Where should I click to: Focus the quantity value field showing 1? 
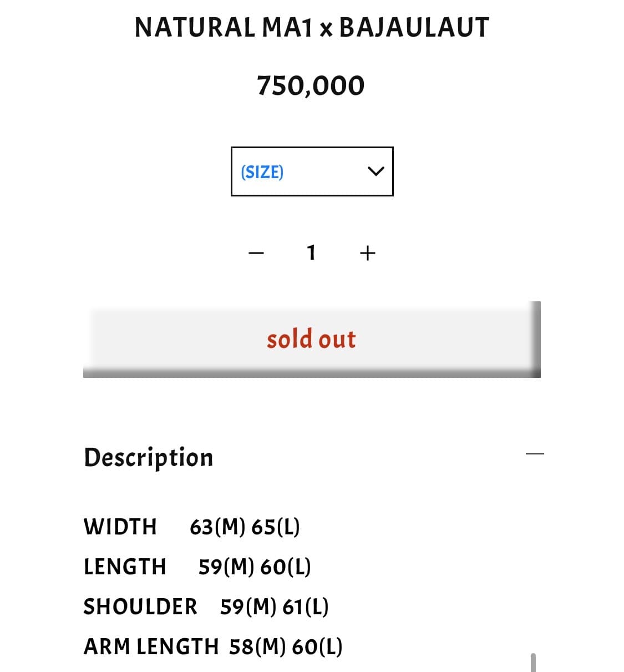311,253
